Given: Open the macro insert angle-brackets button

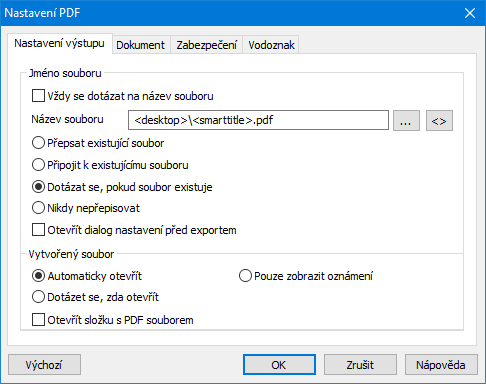Looking at the screenshot, I should 439,120.
